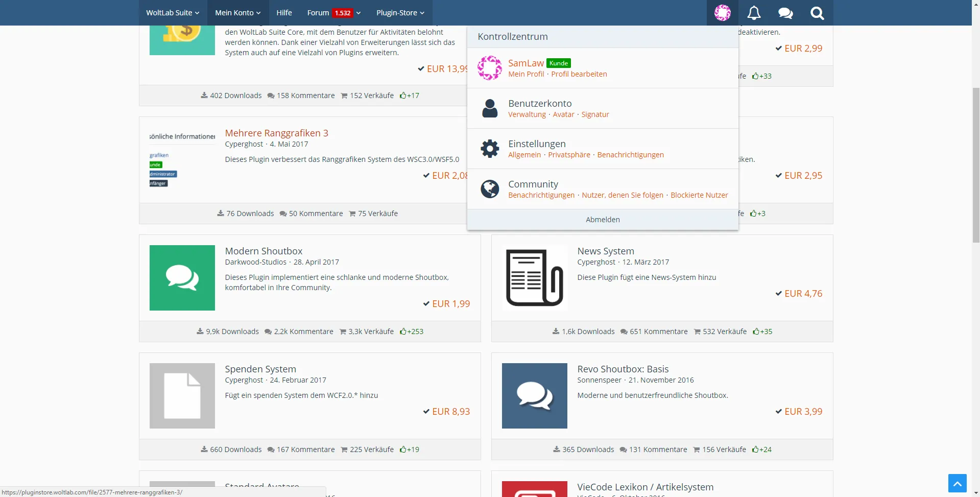The width and height of the screenshot is (980, 497).
Task: Expand the Mein Konto menu
Action: click(237, 13)
